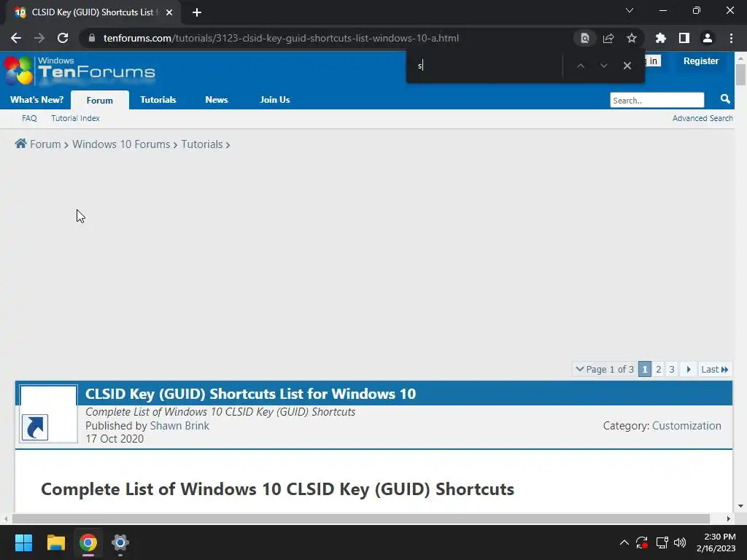Open the News nav item

pos(216,99)
